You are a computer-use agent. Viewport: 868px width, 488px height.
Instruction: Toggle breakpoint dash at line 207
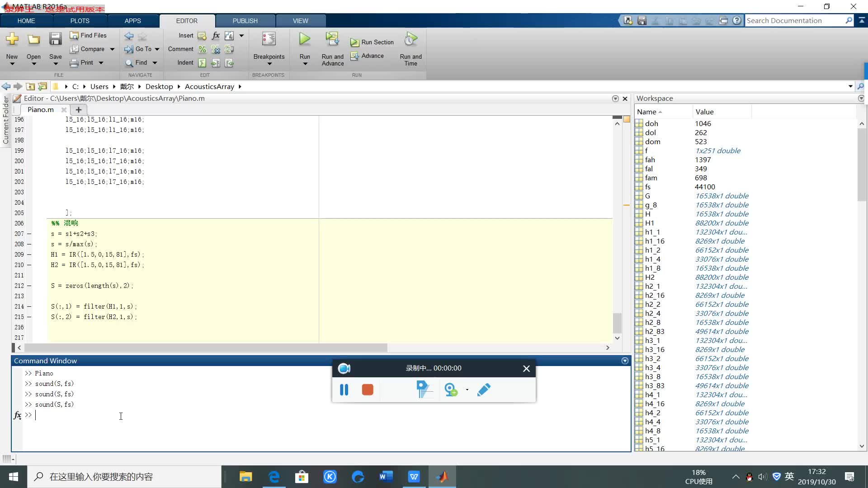[x=29, y=234]
